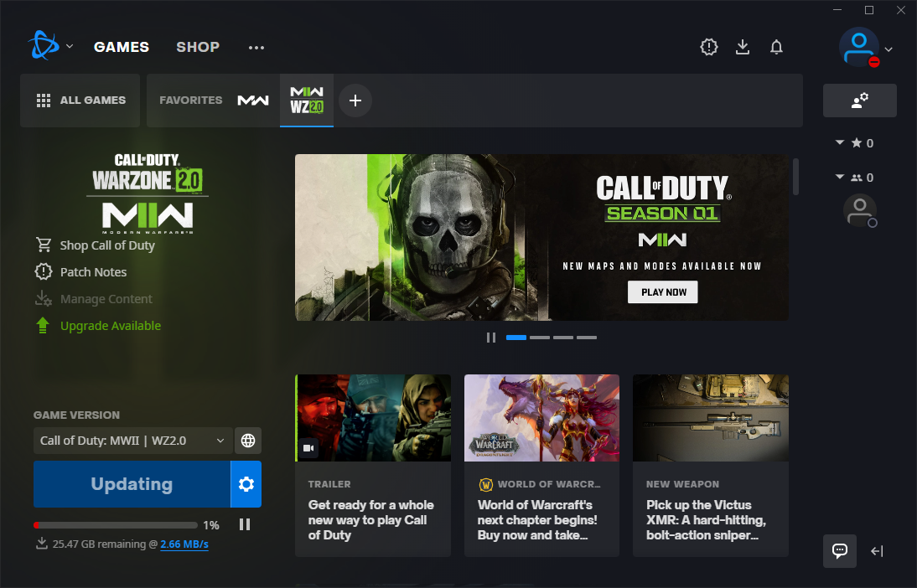Viewport: 917px width, 588px height.
Task: Collapse the favorites friends group (star 0)
Action: [840, 142]
